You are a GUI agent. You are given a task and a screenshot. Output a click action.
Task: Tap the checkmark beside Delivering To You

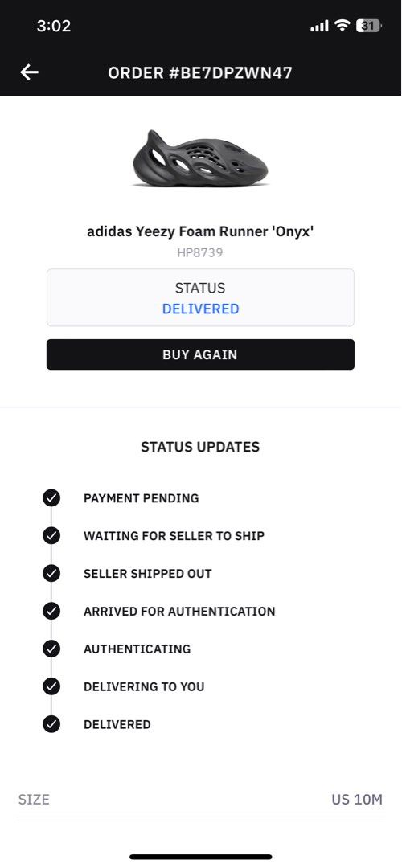51,686
